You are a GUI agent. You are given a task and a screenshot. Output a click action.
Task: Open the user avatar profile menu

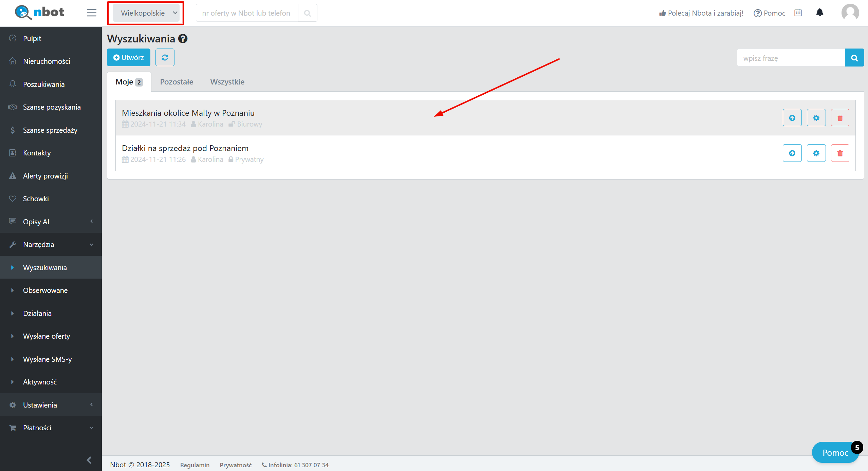pyautogui.click(x=850, y=13)
